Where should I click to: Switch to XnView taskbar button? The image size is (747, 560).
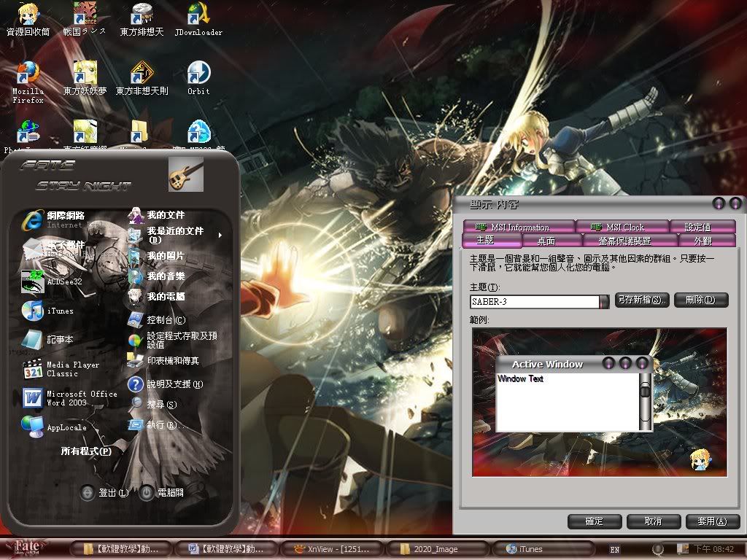click(x=333, y=549)
